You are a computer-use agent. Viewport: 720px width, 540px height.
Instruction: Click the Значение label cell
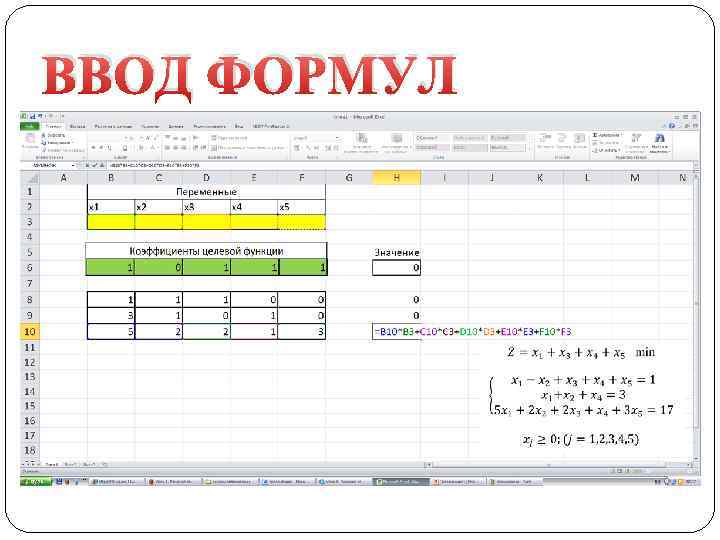click(x=397, y=252)
